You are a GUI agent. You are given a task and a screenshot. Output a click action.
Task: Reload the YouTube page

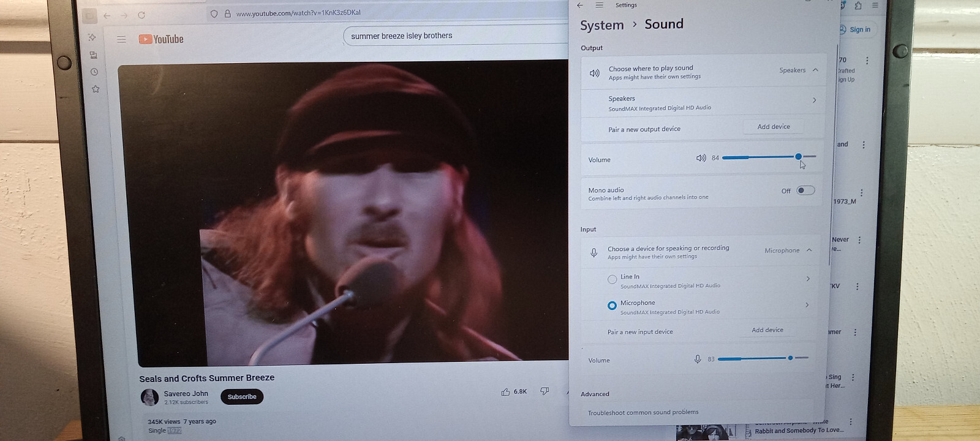pos(141,15)
